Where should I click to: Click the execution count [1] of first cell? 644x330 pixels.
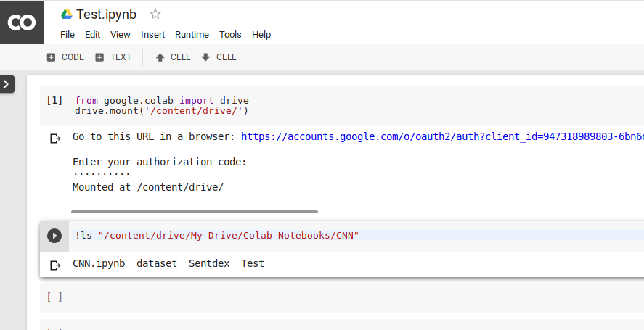[x=54, y=100]
